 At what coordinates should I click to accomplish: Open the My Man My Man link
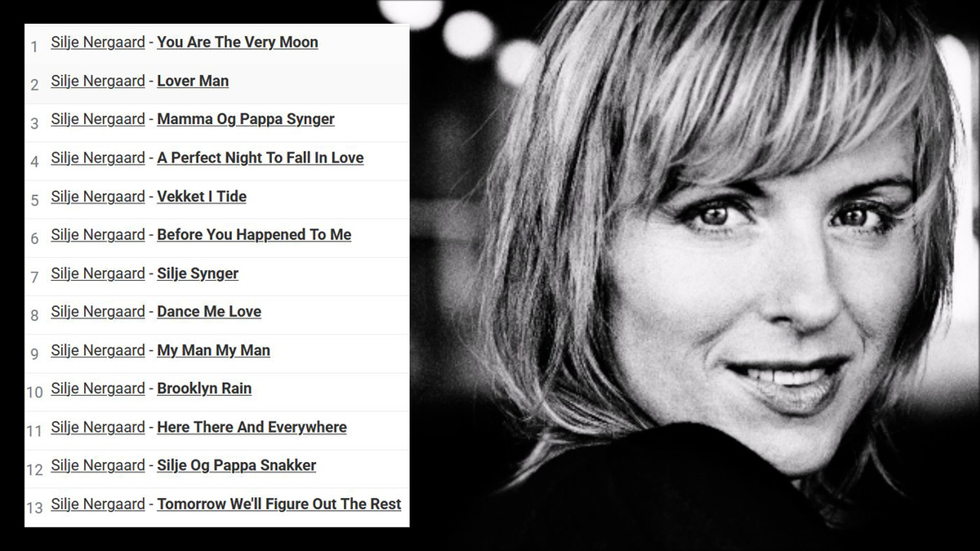pos(213,350)
